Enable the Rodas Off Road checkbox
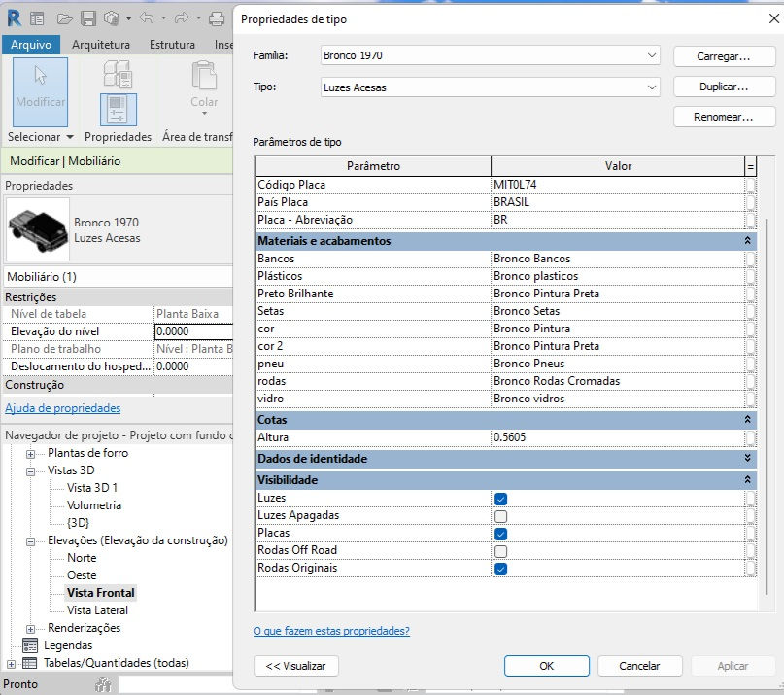784x695 pixels. 500,551
